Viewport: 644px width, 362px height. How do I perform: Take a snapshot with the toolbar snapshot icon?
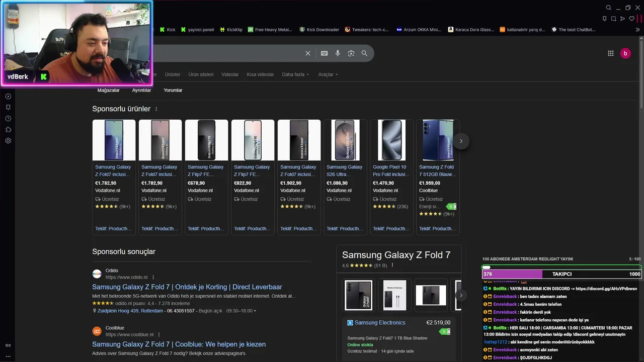click(x=613, y=19)
